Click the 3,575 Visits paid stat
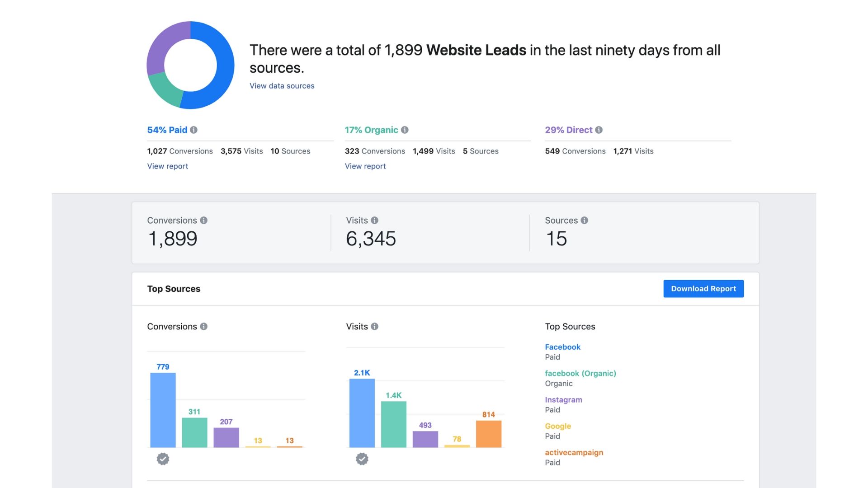 pyautogui.click(x=242, y=151)
